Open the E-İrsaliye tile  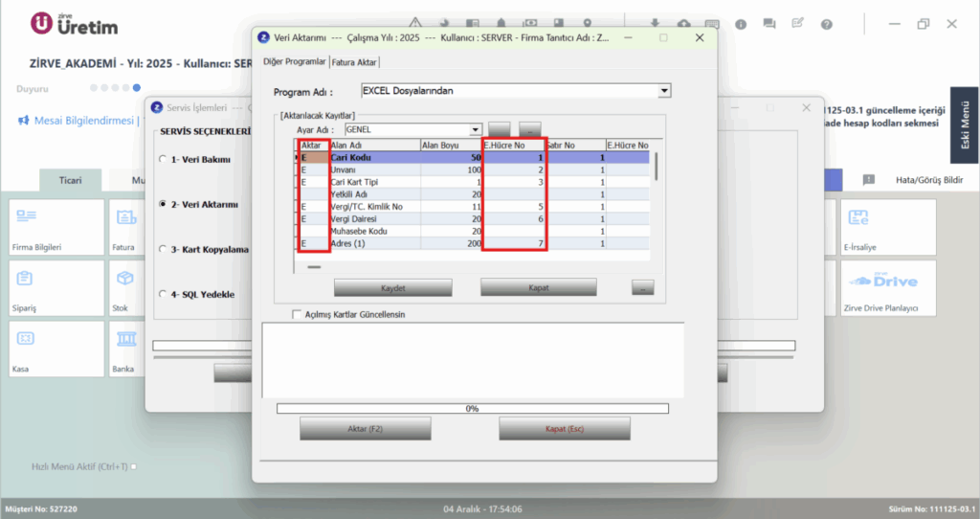pyautogui.click(x=888, y=227)
